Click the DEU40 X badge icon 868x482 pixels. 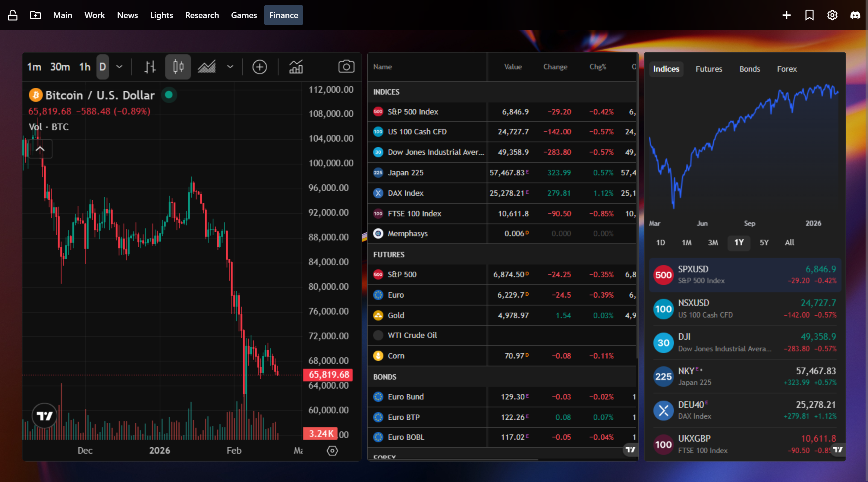(x=663, y=411)
